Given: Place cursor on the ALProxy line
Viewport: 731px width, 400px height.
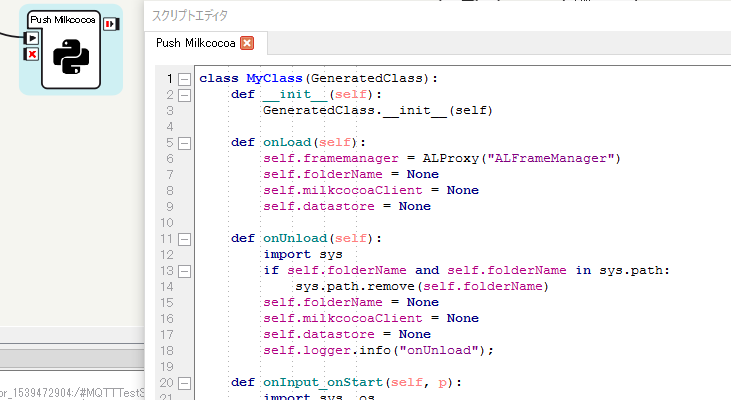Looking at the screenshot, I should click(x=442, y=158).
